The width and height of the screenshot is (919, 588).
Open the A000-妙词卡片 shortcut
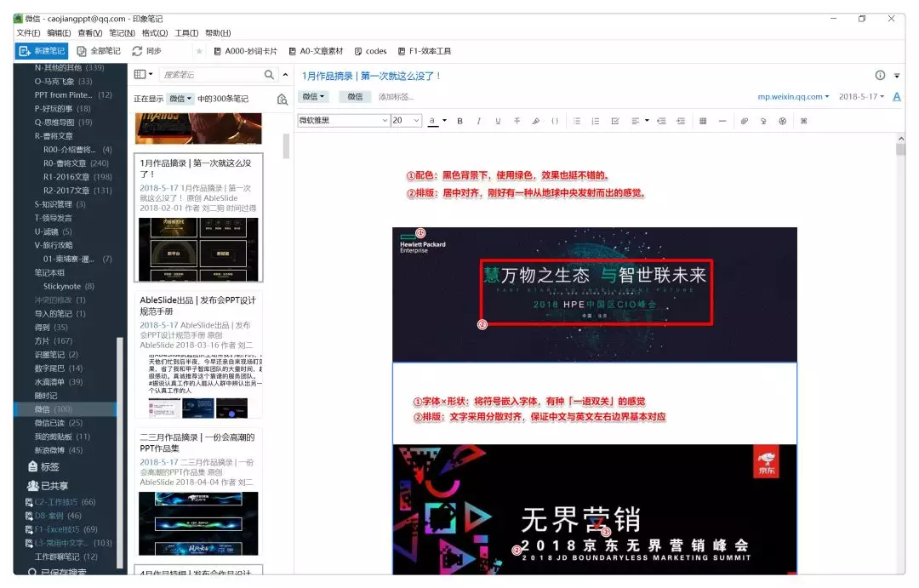tap(245, 51)
